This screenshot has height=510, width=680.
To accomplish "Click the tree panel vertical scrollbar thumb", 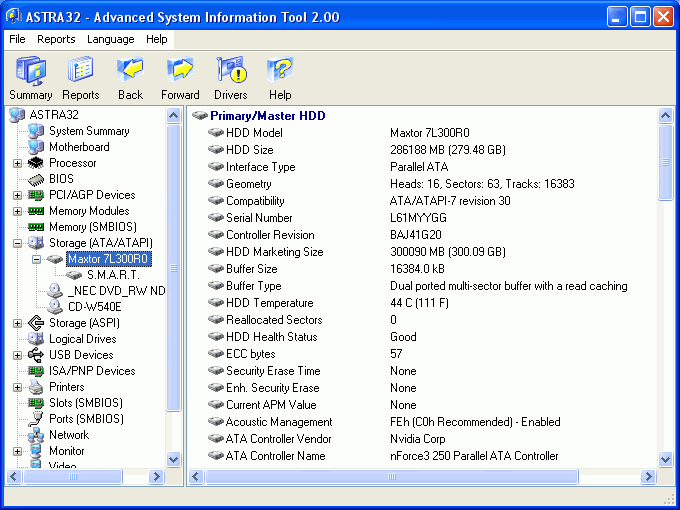I will click(x=173, y=268).
